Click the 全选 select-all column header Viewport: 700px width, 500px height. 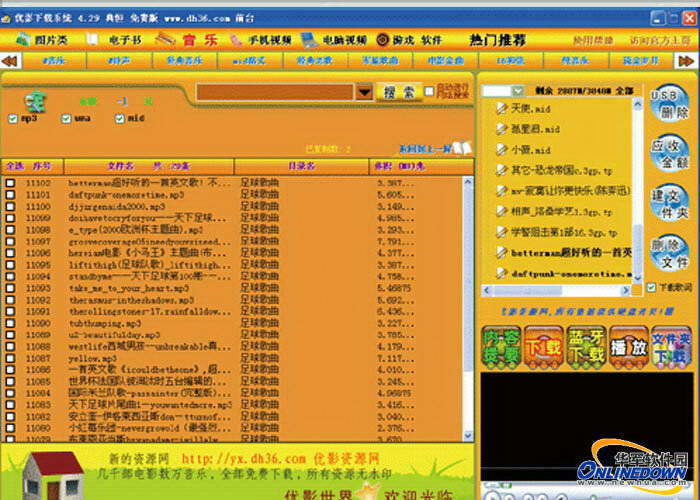coord(15,166)
